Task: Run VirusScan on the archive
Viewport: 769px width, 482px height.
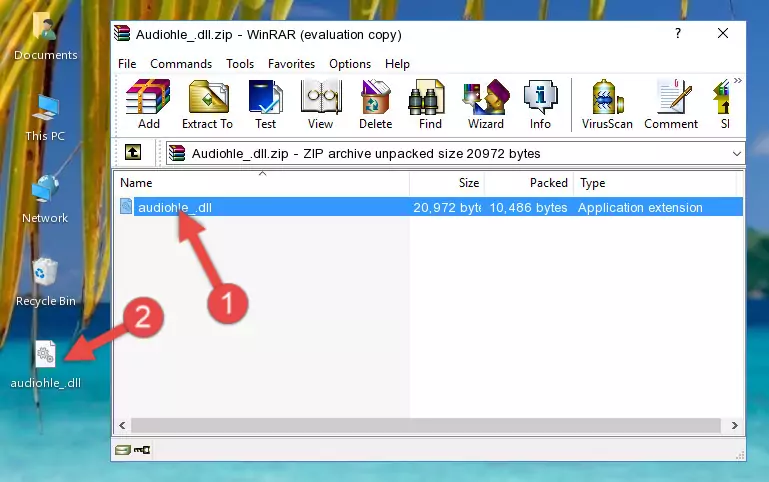Action: (x=607, y=104)
